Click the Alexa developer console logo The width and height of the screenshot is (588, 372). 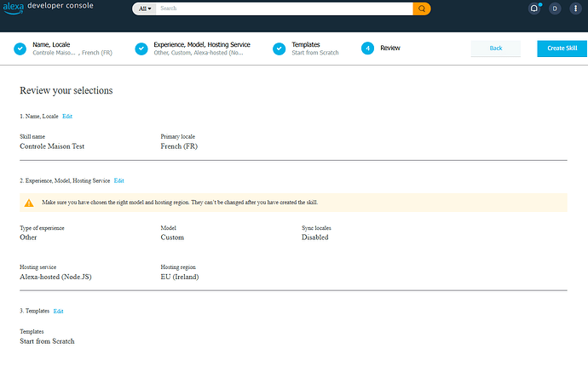tap(48, 7)
